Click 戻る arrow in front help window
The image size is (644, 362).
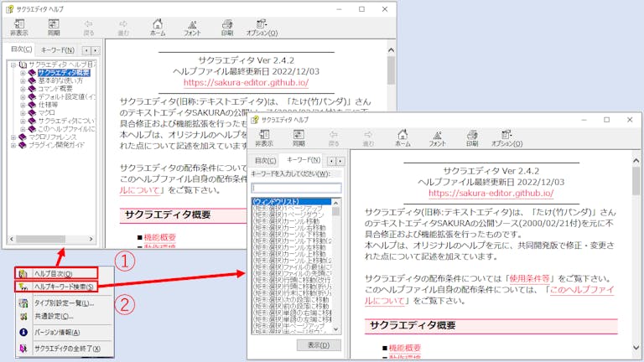click(334, 138)
